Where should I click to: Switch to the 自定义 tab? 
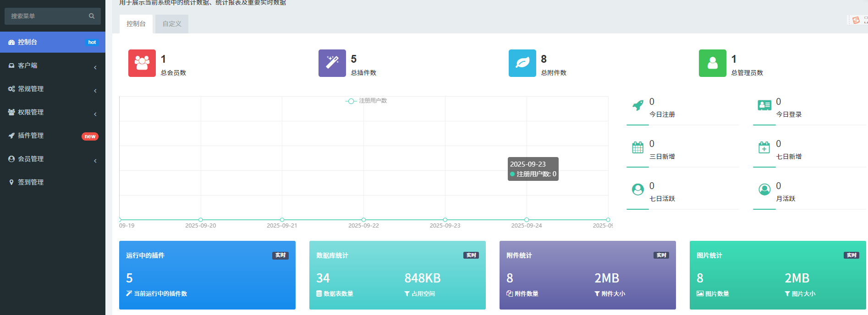click(x=172, y=24)
